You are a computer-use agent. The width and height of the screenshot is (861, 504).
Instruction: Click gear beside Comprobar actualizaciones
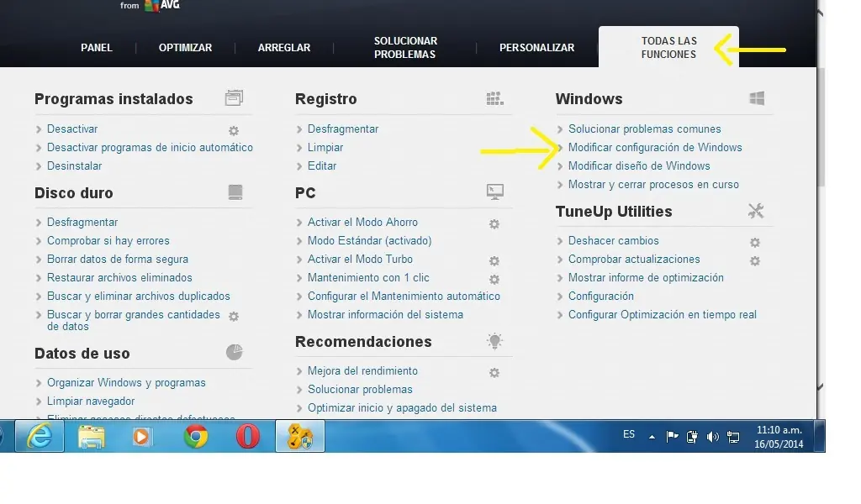pos(755,261)
